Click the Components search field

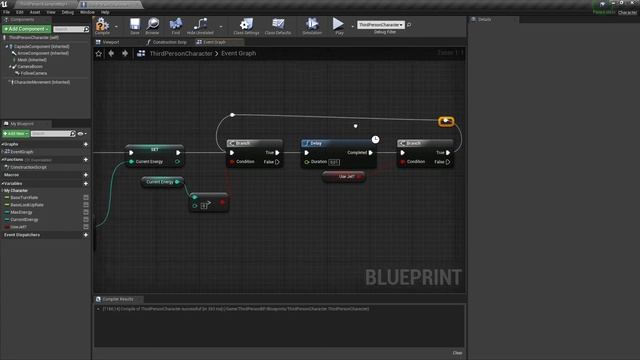(71, 29)
